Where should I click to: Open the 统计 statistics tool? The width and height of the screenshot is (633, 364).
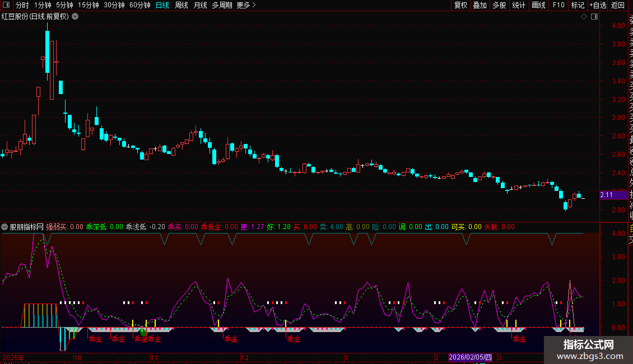519,5
